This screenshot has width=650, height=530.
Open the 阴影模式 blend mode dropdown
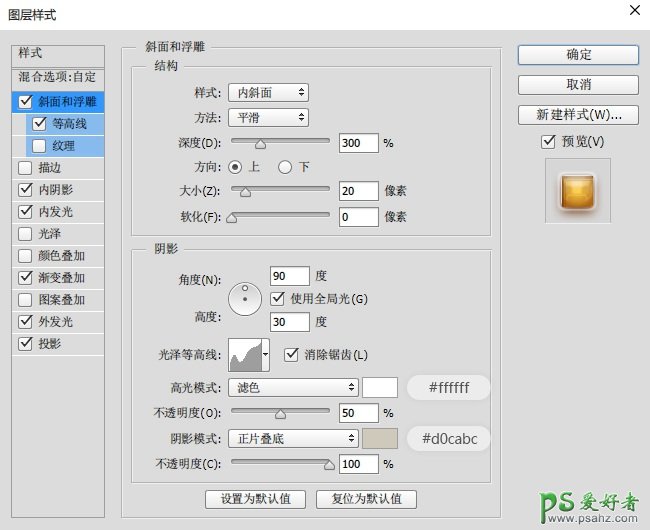click(292, 438)
